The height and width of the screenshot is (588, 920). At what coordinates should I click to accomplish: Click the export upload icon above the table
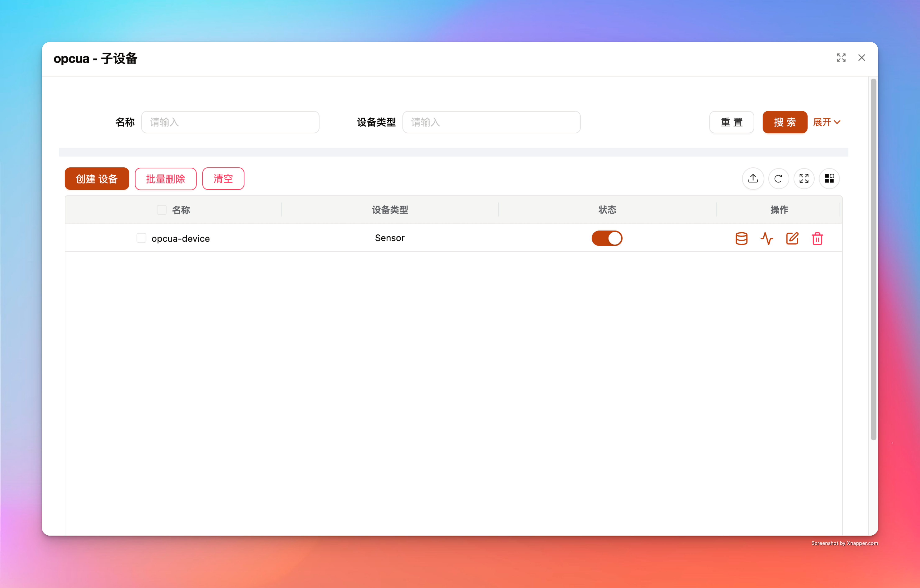(753, 178)
